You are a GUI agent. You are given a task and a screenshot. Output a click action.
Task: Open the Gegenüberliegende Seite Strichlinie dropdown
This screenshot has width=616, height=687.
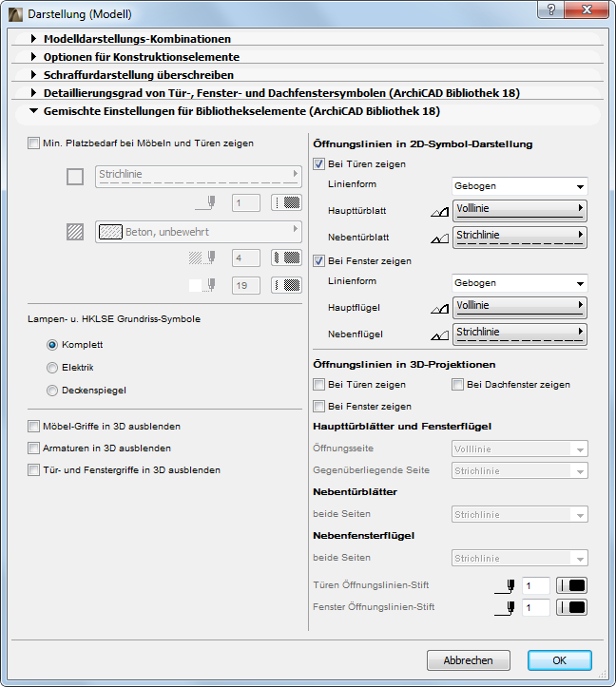520,471
